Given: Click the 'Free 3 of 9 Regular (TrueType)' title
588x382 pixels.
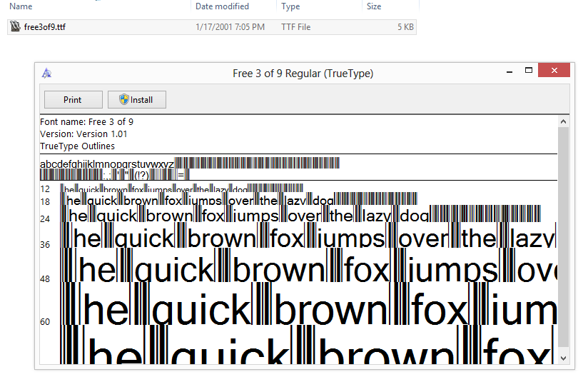Looking at the screenshot, I should coord(303,74).
